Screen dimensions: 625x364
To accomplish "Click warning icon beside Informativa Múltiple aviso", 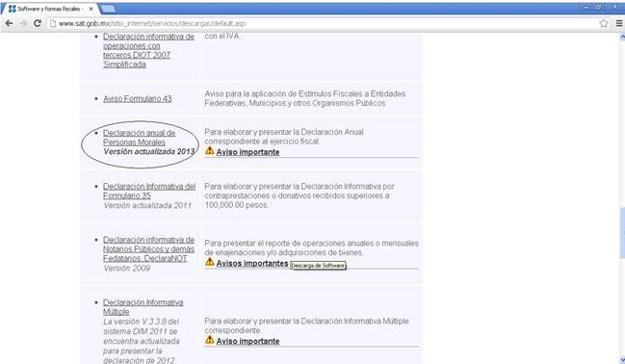I will (209, 340).
